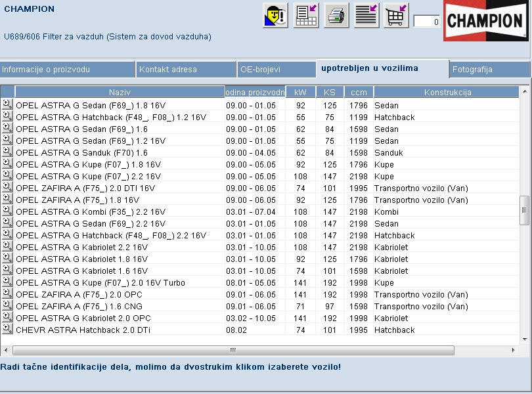Sort by the Konstrukcija column header
This screenshot has height=394, width=532.
tap(447, 92)
